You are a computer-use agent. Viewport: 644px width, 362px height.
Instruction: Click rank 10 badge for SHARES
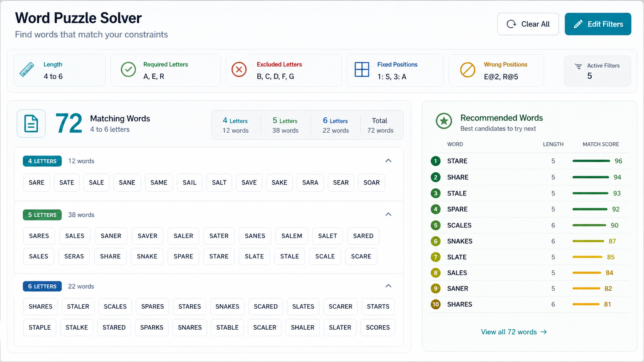click(x=436, y=304)
